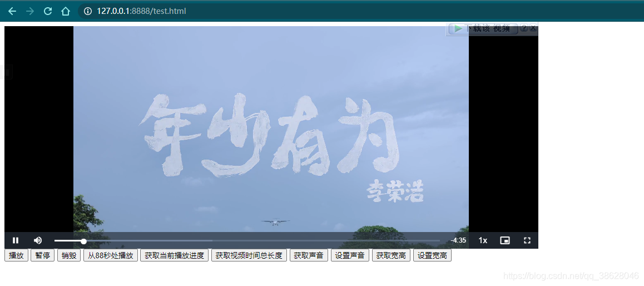Go back with browser back arrow
This screenshot has width=644, height=286.
point(12,11)
